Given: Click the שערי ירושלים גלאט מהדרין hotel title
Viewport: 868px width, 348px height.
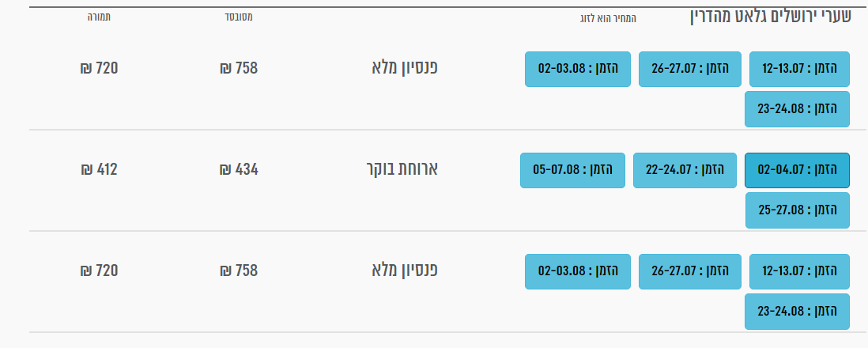Looking at the screenshot, I should 771,17.
